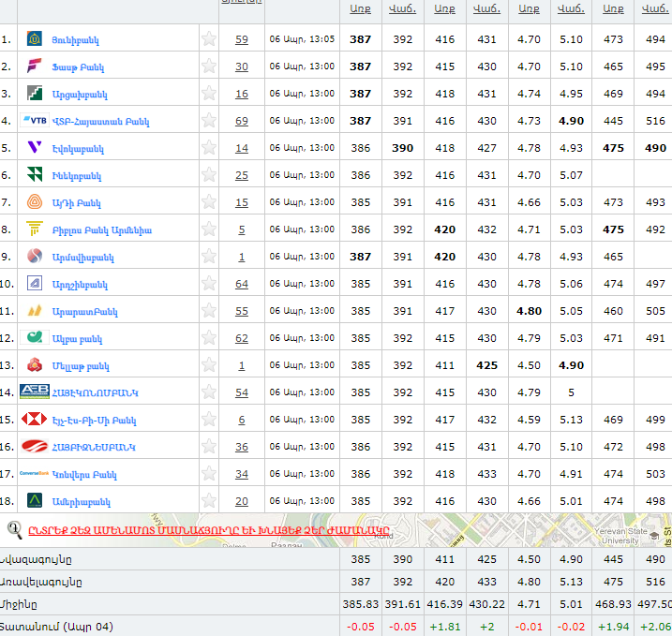The height and width of the screenshot is (636, 672).
Task: Click the average value '385.83' in the summary row
Action: tap(361, 604)
